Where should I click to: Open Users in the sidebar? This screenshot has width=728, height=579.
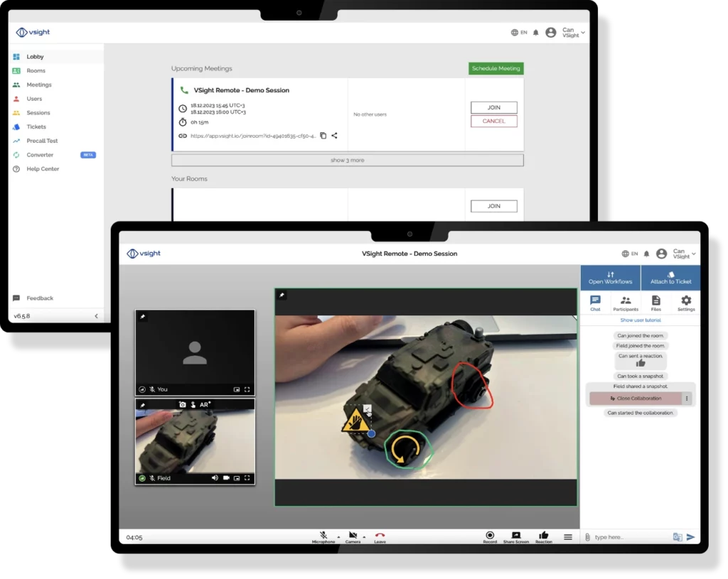pyautogui.click(x=34, y=98)
